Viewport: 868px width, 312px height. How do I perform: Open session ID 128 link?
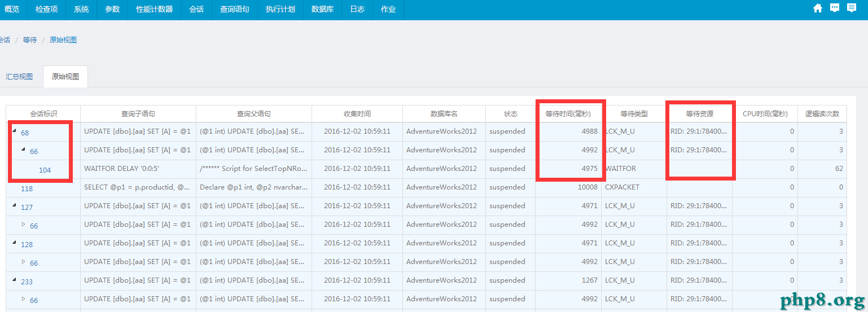(x=27, y=245)
